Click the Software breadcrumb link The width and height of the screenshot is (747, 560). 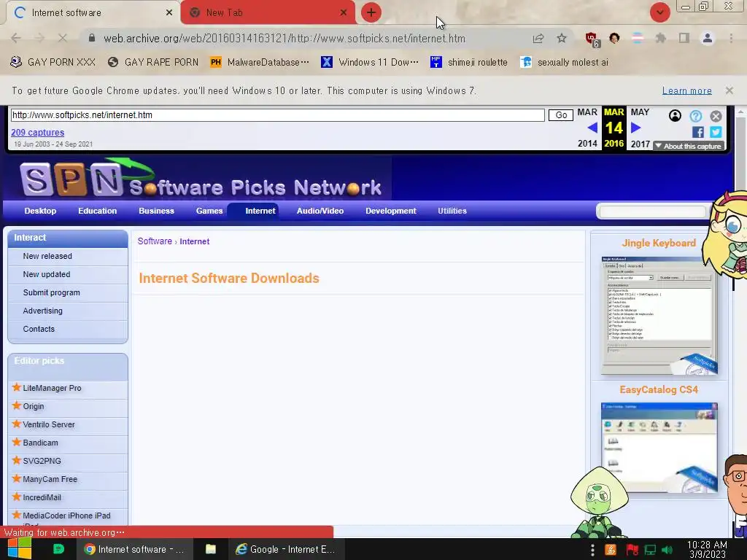point(155,241)
